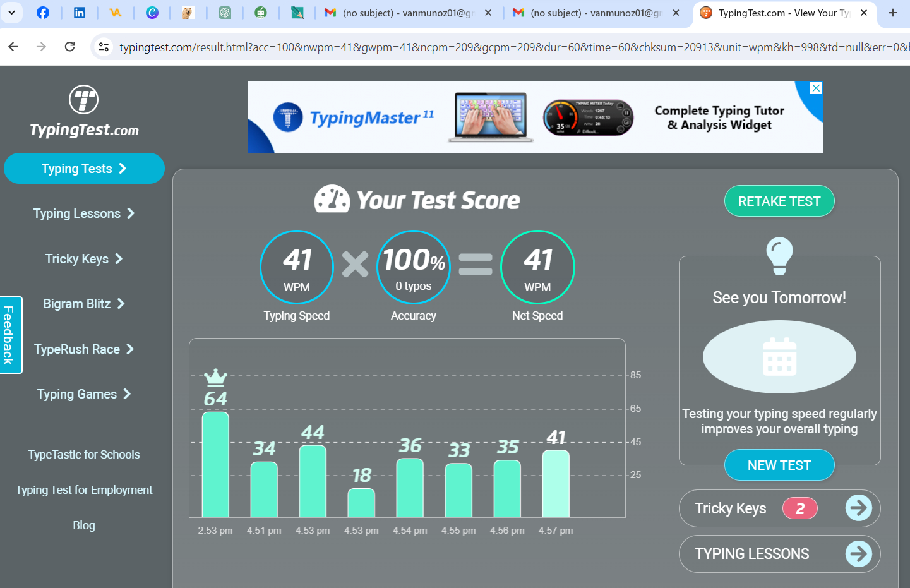Image resolution: width=910 pixels, height=588 pixels.
Task: View site information for typingtest.com
Action: coord(104,47)
